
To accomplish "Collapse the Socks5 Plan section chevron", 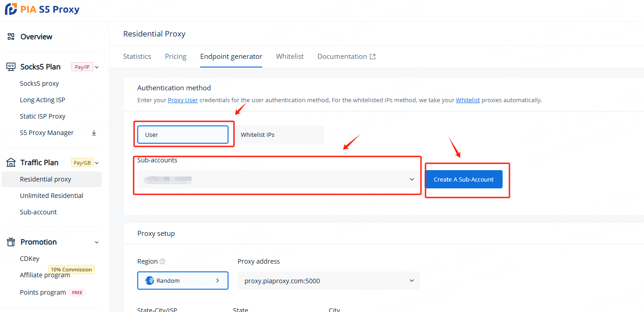I will [97, 67].
